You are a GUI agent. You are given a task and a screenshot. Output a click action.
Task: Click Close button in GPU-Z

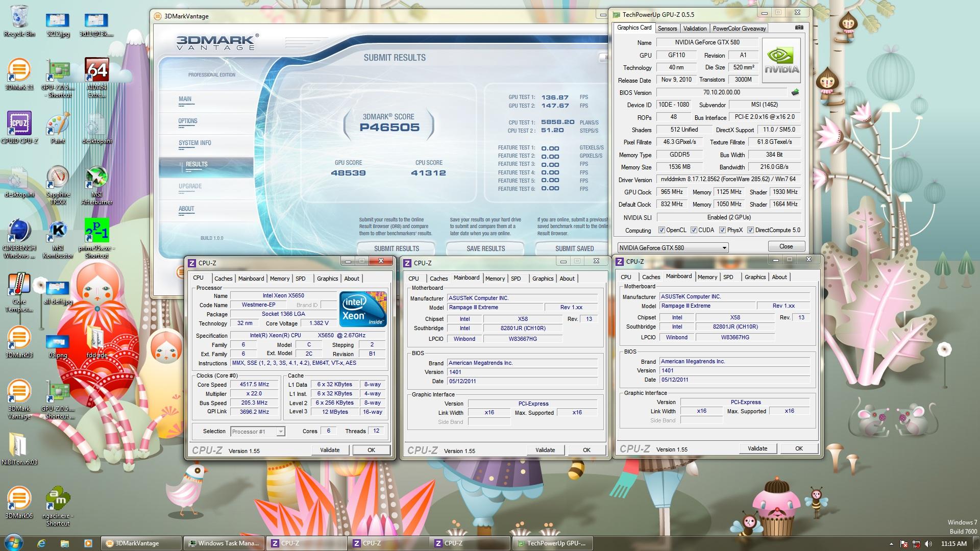pyautogui.click(x=786, y=246)
